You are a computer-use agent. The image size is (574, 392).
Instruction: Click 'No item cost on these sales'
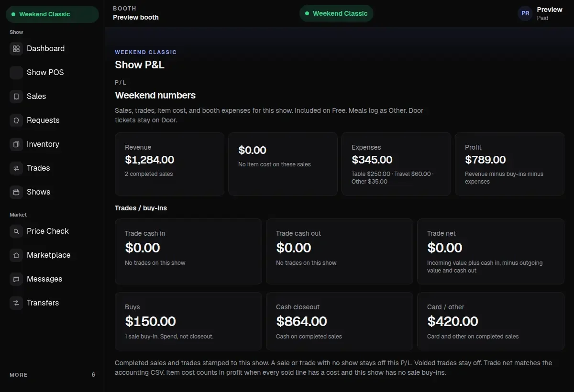275,164
